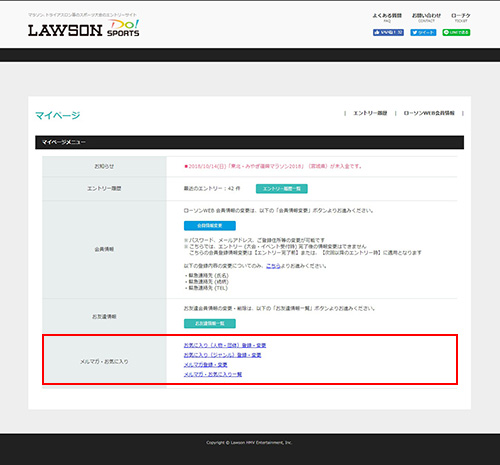The width and height of the screenshot is (500, 465).
Task: Click the 最近のエントリー：42 件 text
Action: pyautogui.click(x=212, y=188)
